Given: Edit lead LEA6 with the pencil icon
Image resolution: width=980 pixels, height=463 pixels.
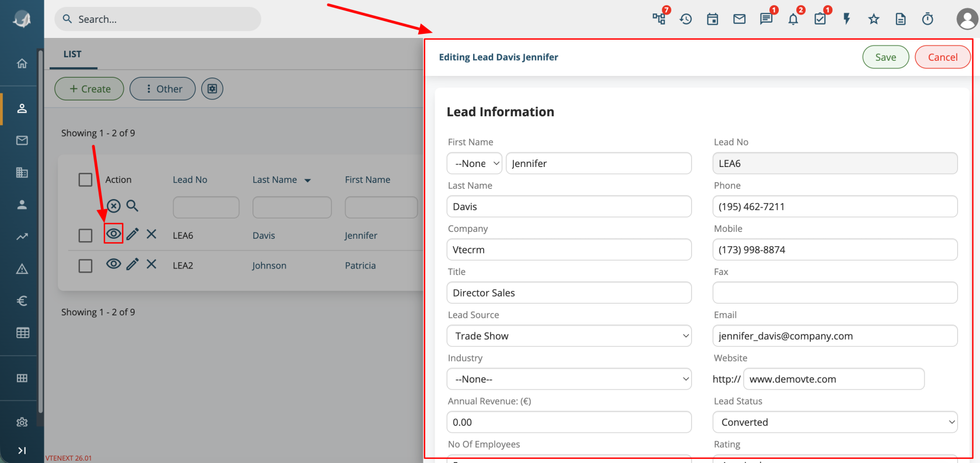Looking at the screenshot, I should click(133, 234).
